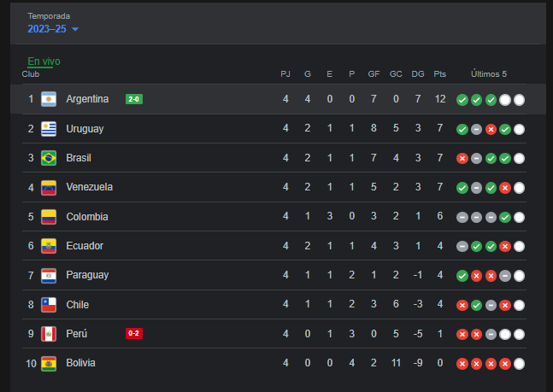Open the 2023–25 season dropdown
The width and height of the screenshot is (553, 392).
point(53,29)
